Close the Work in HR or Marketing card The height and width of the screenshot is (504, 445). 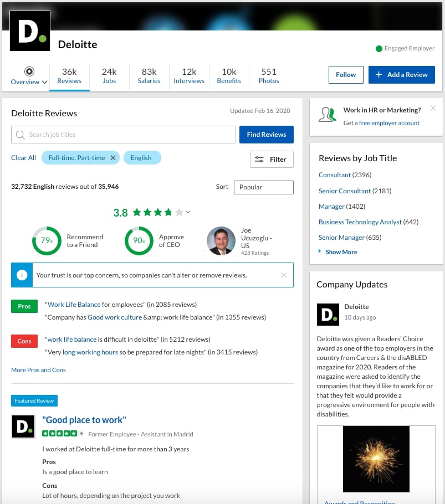433,108
